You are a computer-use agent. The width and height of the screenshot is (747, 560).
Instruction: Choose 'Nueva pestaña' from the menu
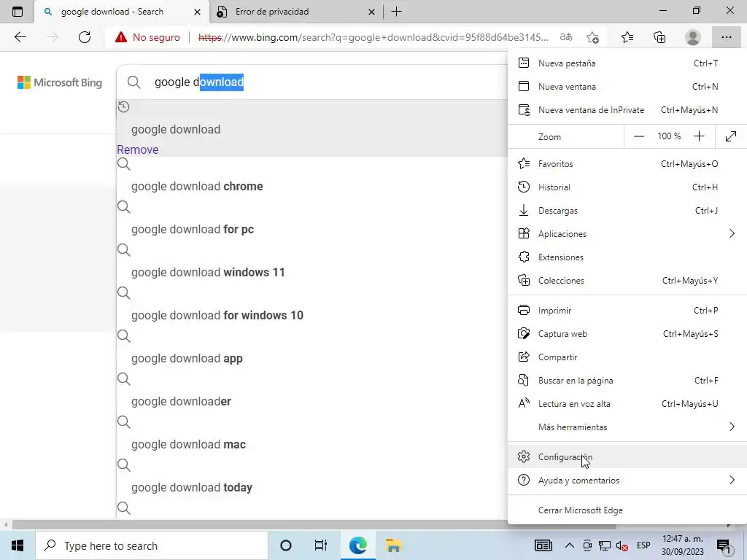click(x=627, y=63)
